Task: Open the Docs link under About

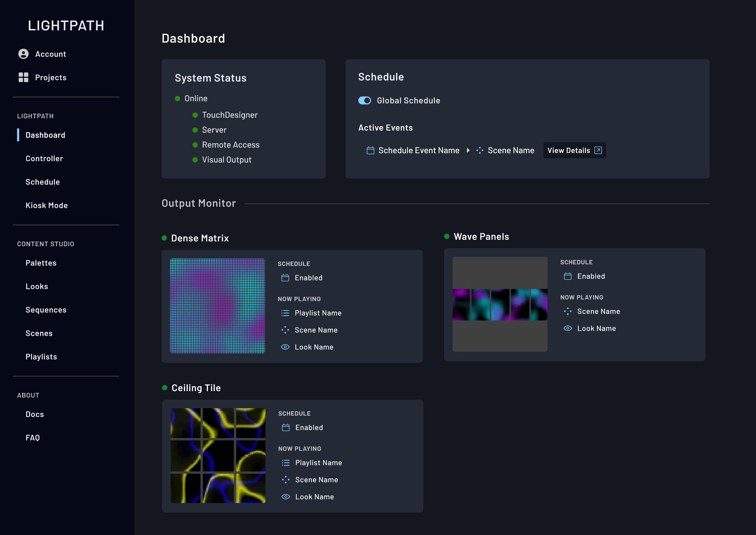Action: (35, 414)
